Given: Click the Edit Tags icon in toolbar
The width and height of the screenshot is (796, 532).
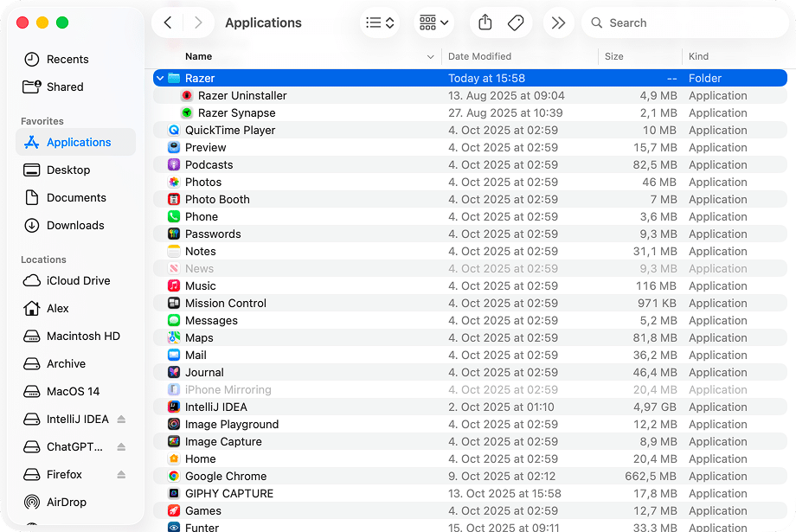Looking at the screenshot, I should tap(516, 23).
